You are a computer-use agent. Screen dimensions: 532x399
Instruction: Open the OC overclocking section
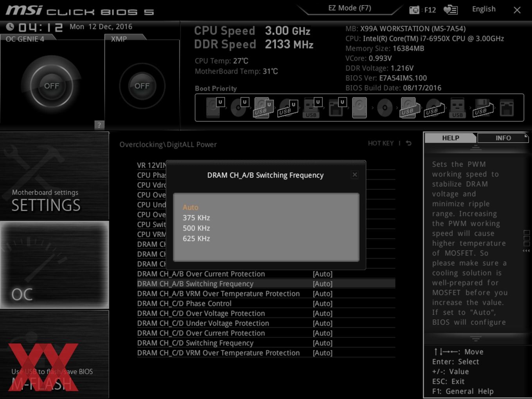click(x=54, y=265)
